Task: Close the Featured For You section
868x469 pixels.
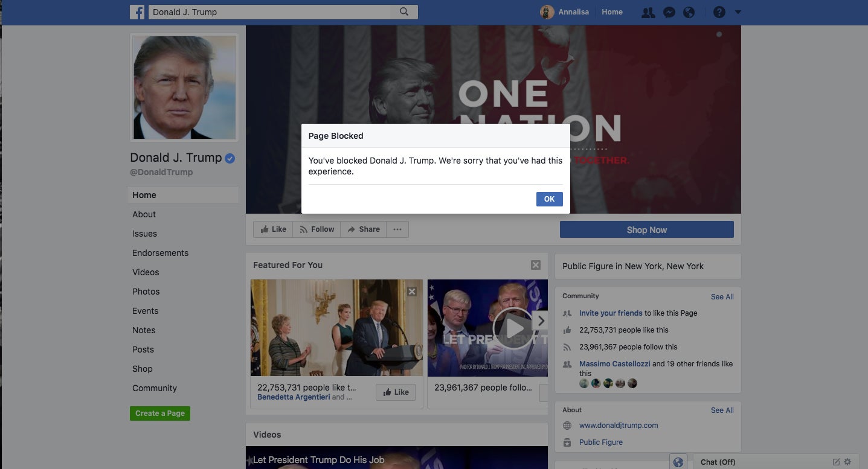Action: tap(535, 265)
